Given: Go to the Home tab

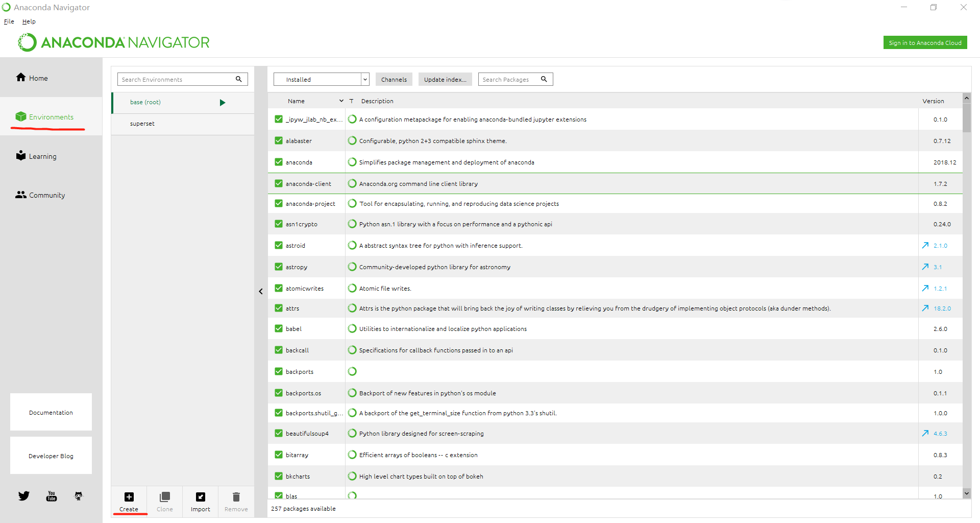Looking at the screenshot, I should [51, 78].
